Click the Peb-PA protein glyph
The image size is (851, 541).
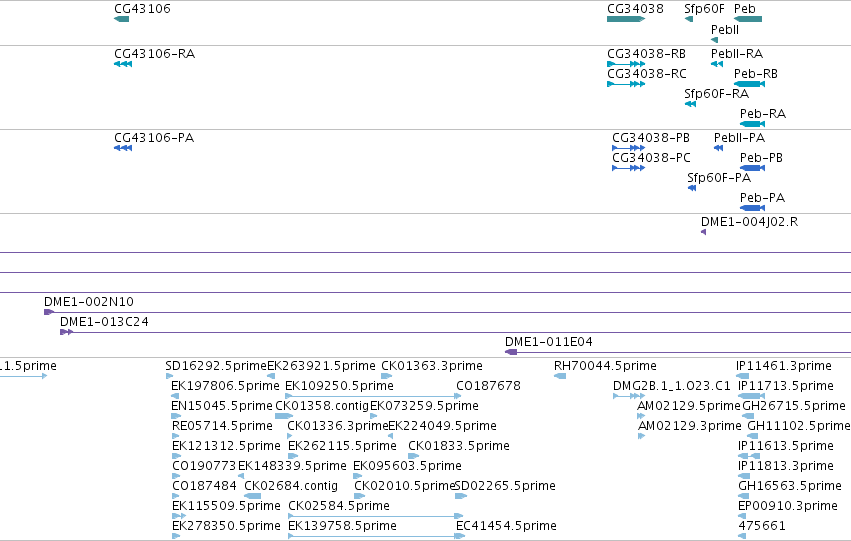[752, 208]
